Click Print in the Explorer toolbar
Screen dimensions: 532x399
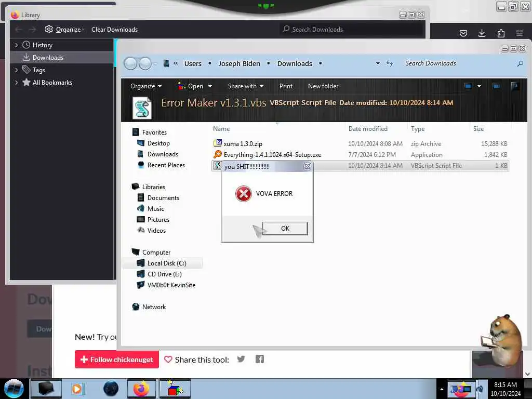[x=286, y=86]
